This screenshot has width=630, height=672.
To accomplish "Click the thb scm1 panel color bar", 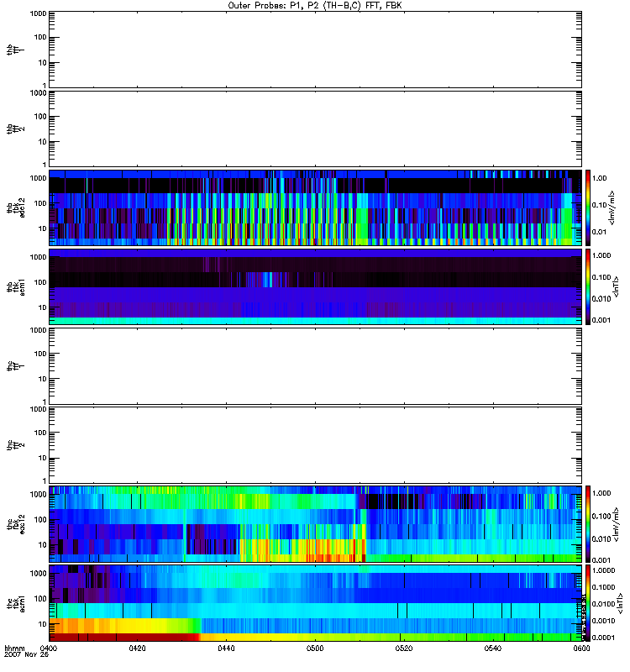I will pos(588,286).
